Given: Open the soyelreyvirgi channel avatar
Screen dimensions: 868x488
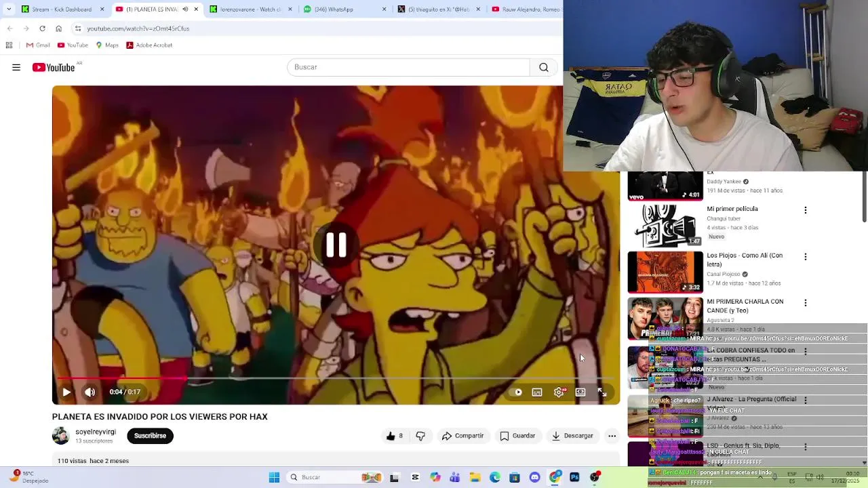Looking at the screenshot, I should (61, 436).
